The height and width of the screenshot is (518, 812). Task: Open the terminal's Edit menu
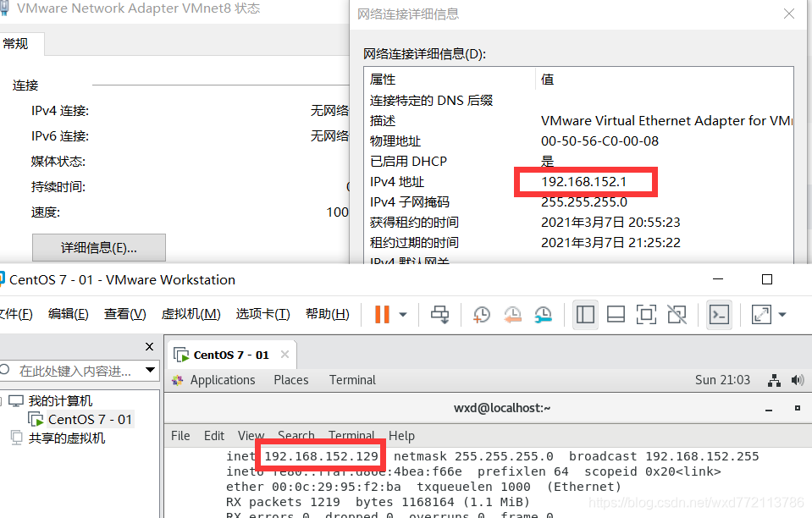[x=214, y=436]
